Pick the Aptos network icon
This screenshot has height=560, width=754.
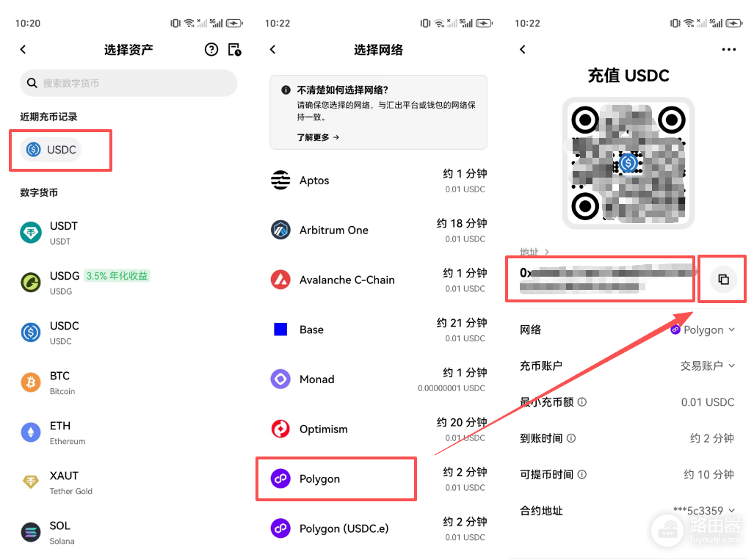280,181
